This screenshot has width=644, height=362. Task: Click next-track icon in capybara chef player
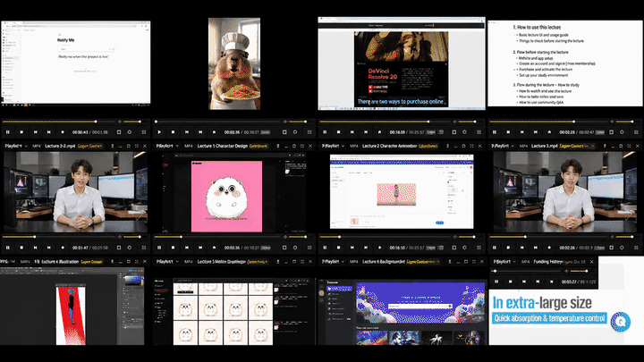pos(200,132)
